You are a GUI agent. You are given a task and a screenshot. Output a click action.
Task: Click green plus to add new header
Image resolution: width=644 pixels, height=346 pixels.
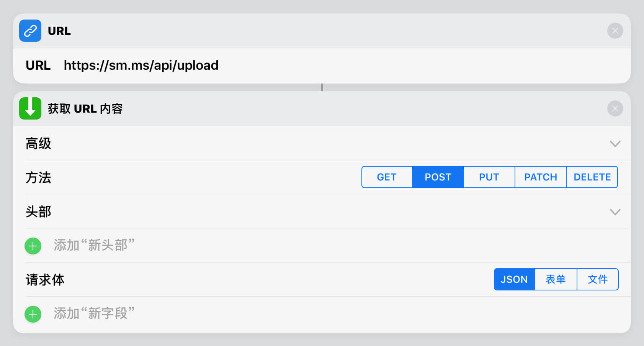[x=33, y=246]
